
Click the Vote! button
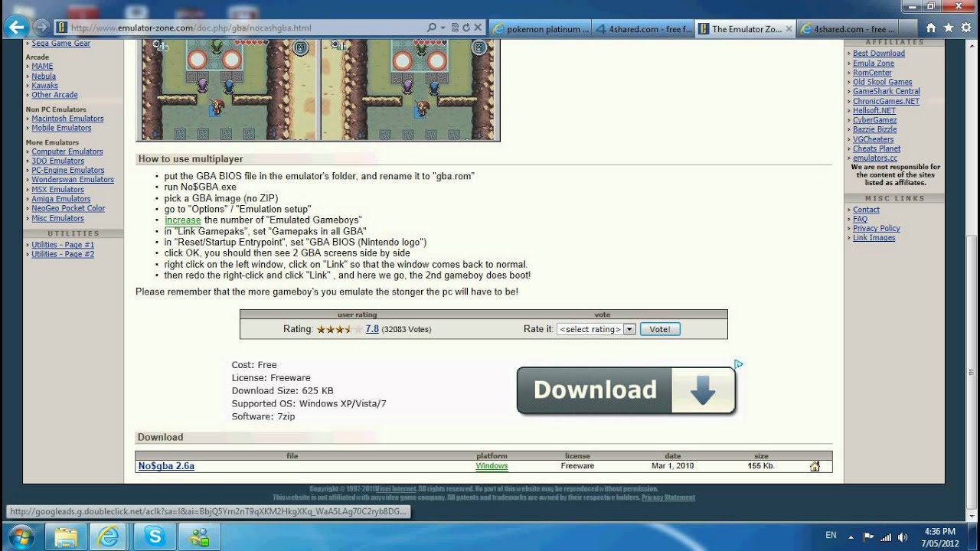[x=659, y=329]
